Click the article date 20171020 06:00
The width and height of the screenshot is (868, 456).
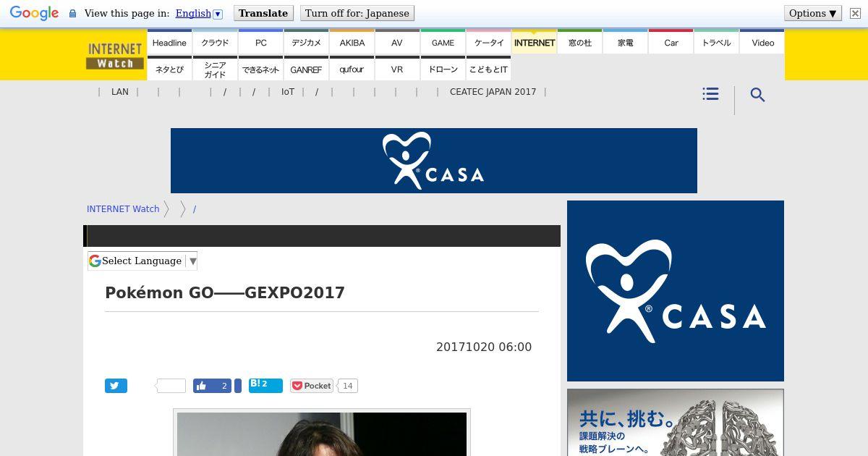484,347
